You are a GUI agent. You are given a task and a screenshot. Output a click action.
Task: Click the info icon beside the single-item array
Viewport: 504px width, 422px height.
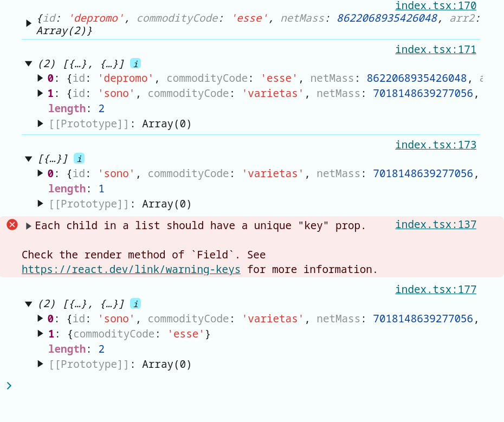[x=79, y=158]
